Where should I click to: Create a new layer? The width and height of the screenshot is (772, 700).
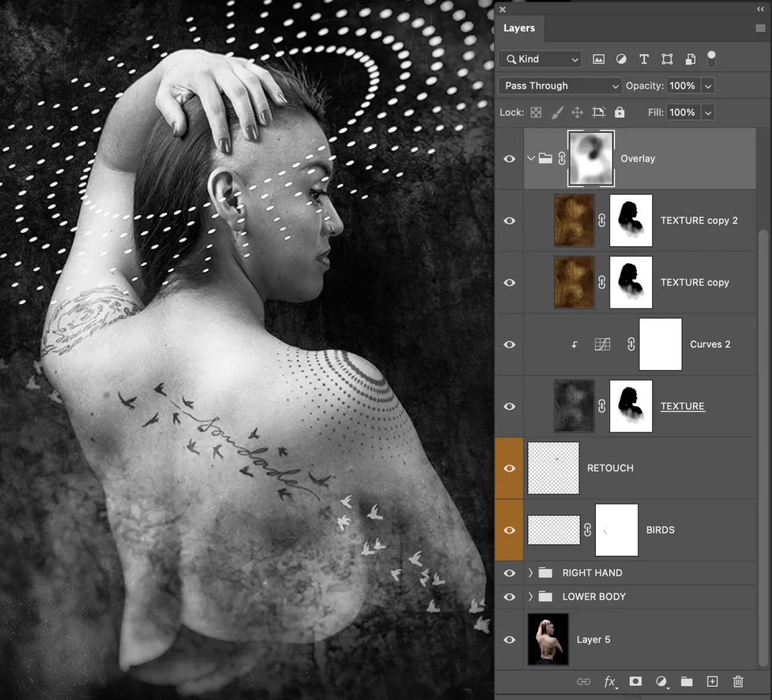tap(712, 682)
